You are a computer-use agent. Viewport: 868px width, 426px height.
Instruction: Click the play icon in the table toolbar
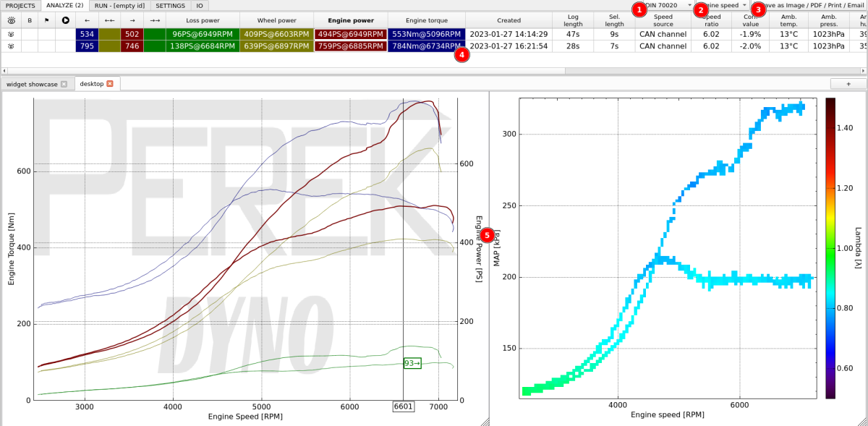[x=65, y=20]
